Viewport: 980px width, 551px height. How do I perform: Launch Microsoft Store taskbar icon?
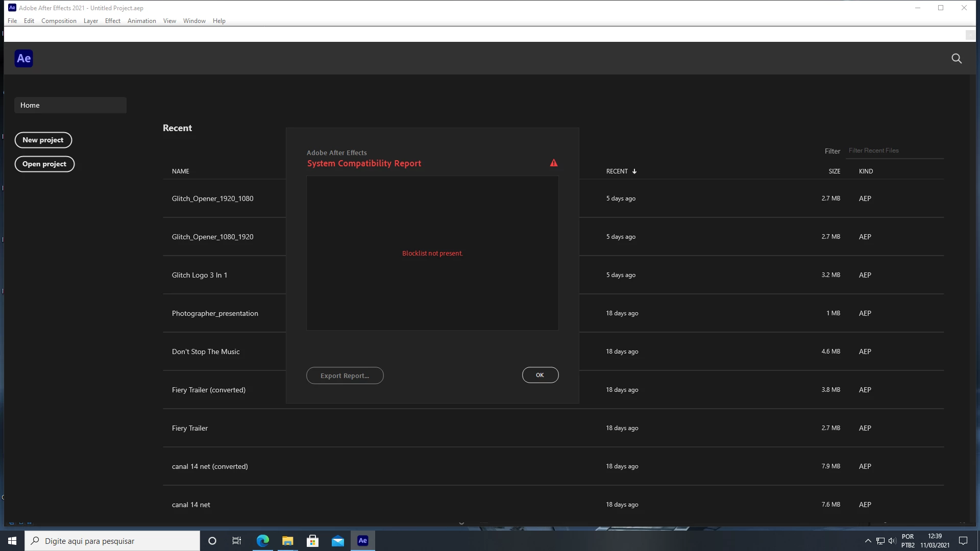pos(313,541)
